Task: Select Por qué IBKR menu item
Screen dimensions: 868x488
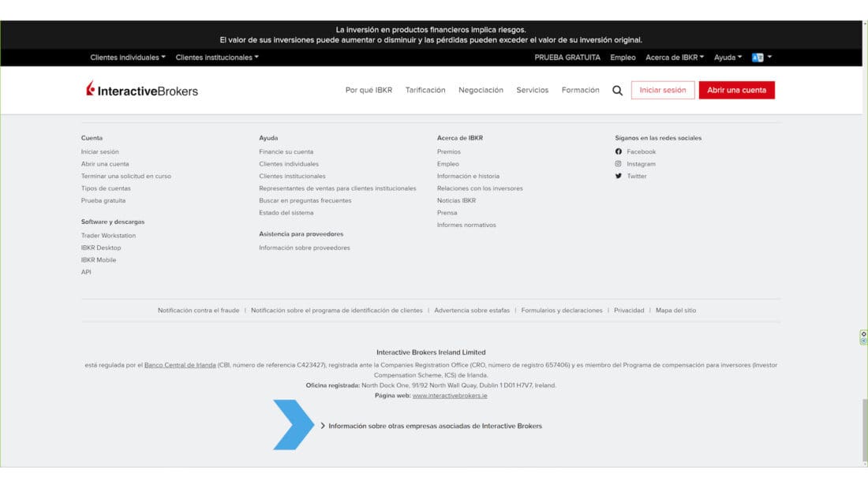Action: click(369, 90)
